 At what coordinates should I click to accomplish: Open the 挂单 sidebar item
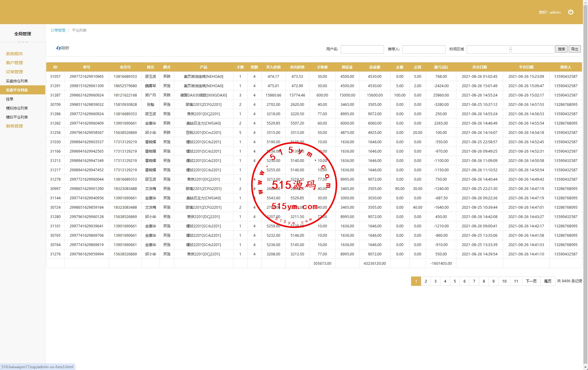10,99
